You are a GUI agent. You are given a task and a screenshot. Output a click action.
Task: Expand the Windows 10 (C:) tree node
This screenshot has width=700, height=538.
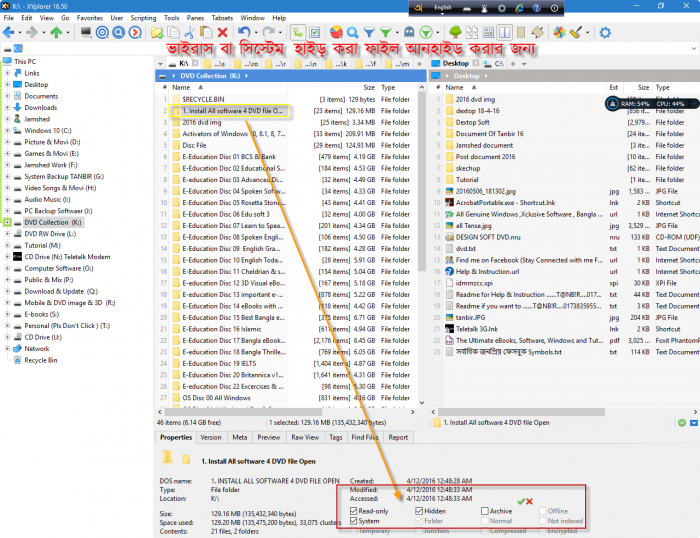pyautogui.click(x=7, y=130)
